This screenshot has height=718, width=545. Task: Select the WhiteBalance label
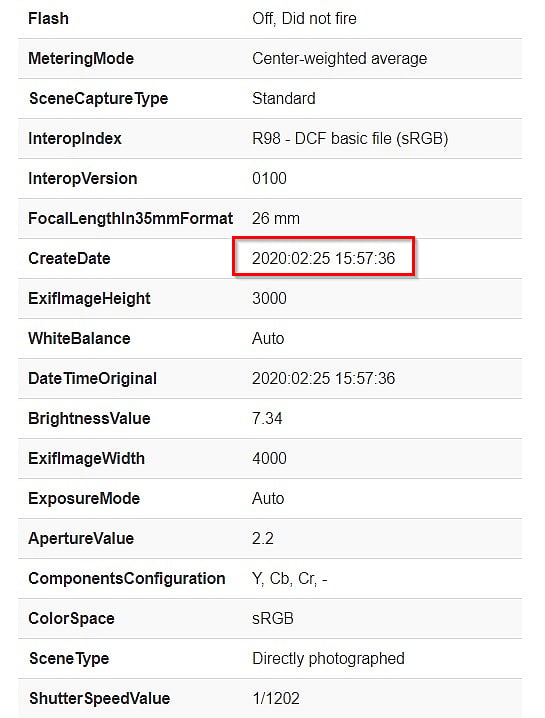79,338
